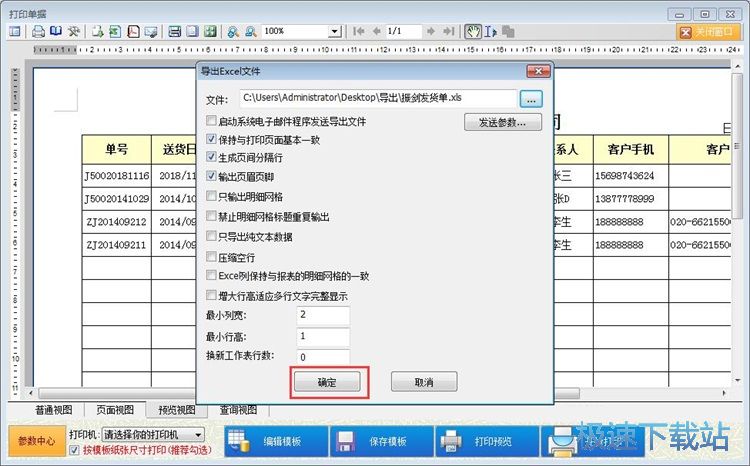
Task: Switch to 页面视图 tab
Action: pyautogui.click(x=115, y=410)
